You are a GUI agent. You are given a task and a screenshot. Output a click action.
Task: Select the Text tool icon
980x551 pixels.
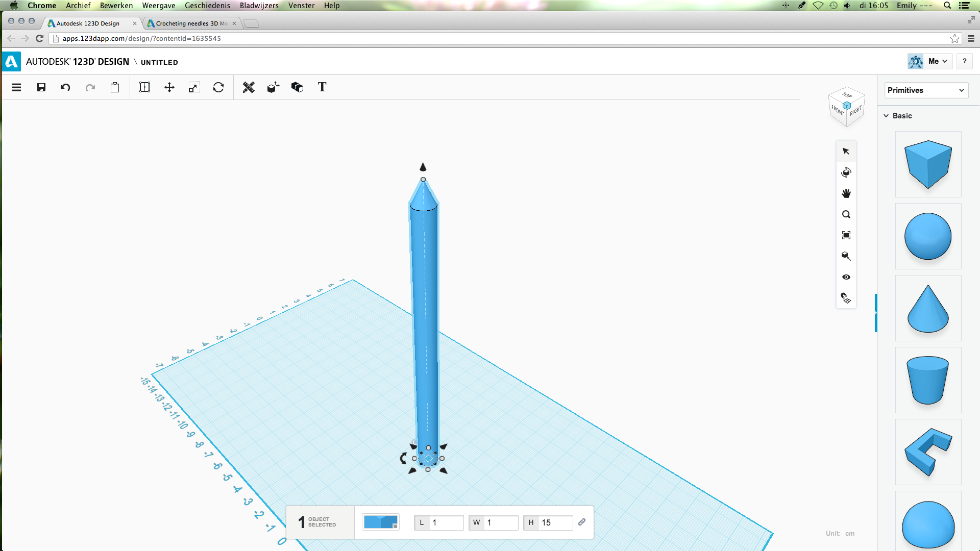tap(322, 87)
